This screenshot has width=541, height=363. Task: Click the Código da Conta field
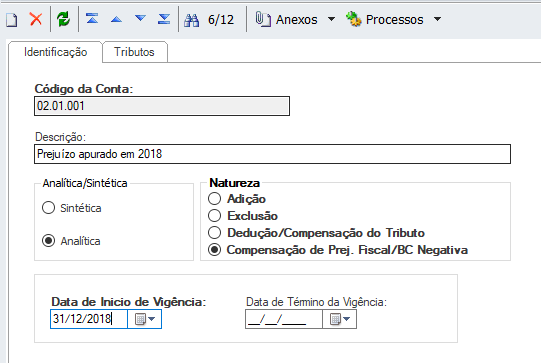162,106
